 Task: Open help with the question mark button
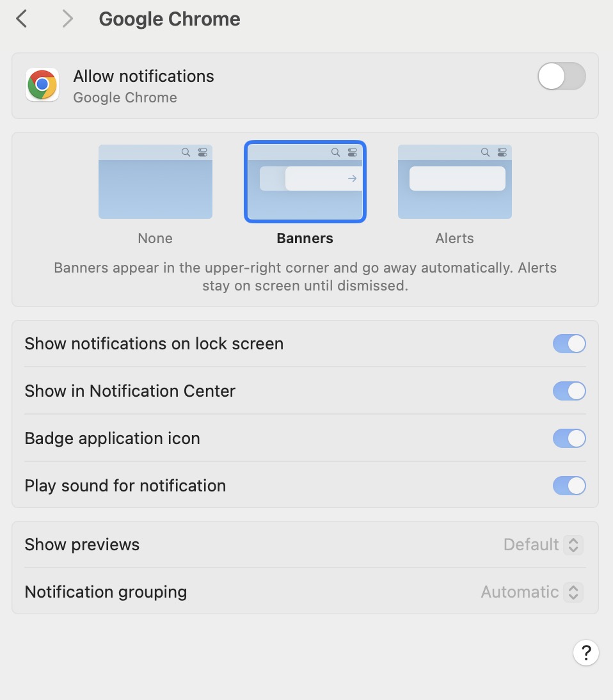click(x=585, y=653)
